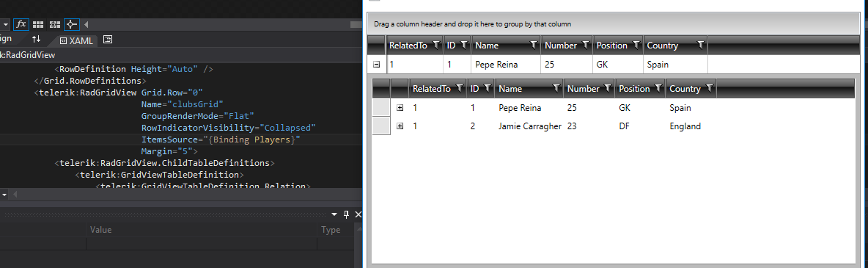Select the England country cell
Screen dimensions: 868x268
[x=685, y=126]
